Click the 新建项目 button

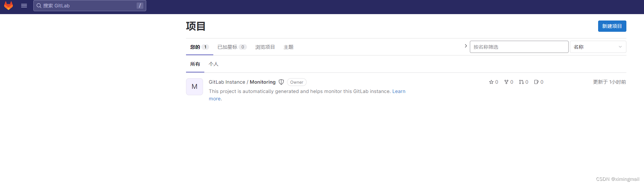pyautogui.click(x=612, y=26)
